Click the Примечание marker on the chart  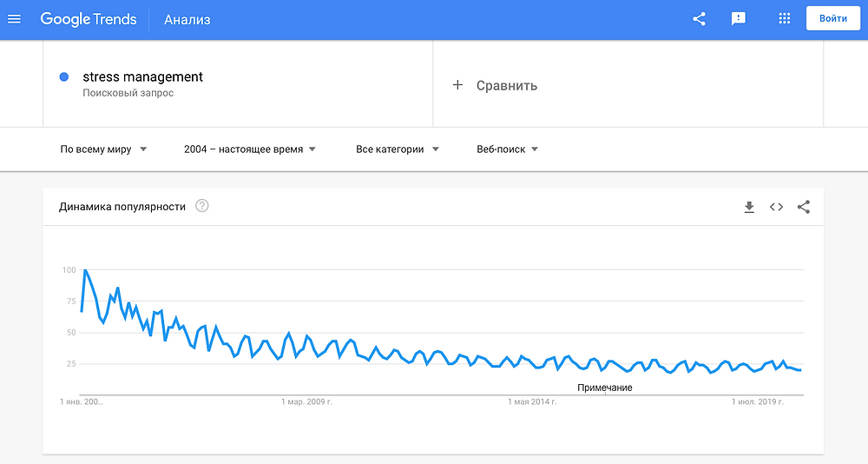[604, 388]
